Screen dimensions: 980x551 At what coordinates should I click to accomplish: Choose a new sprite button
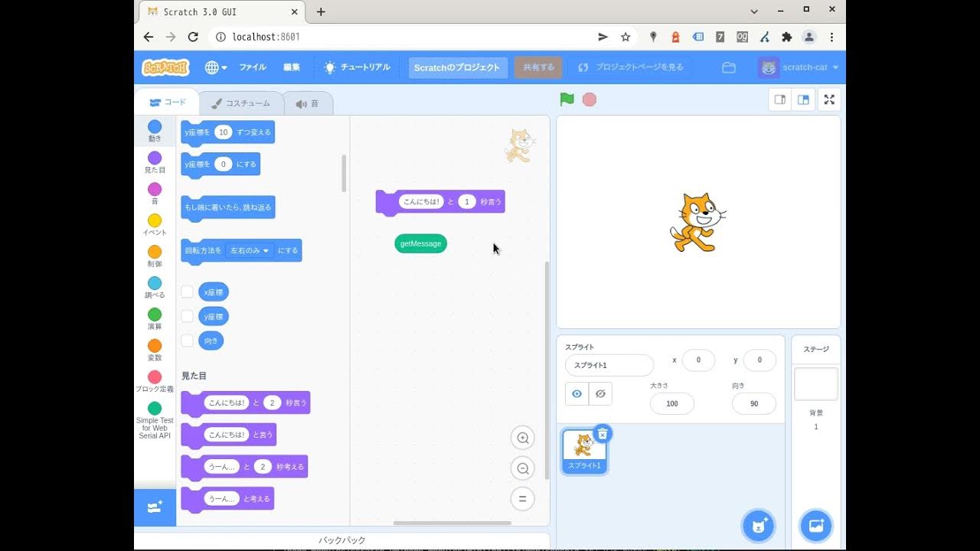(759, 526)
